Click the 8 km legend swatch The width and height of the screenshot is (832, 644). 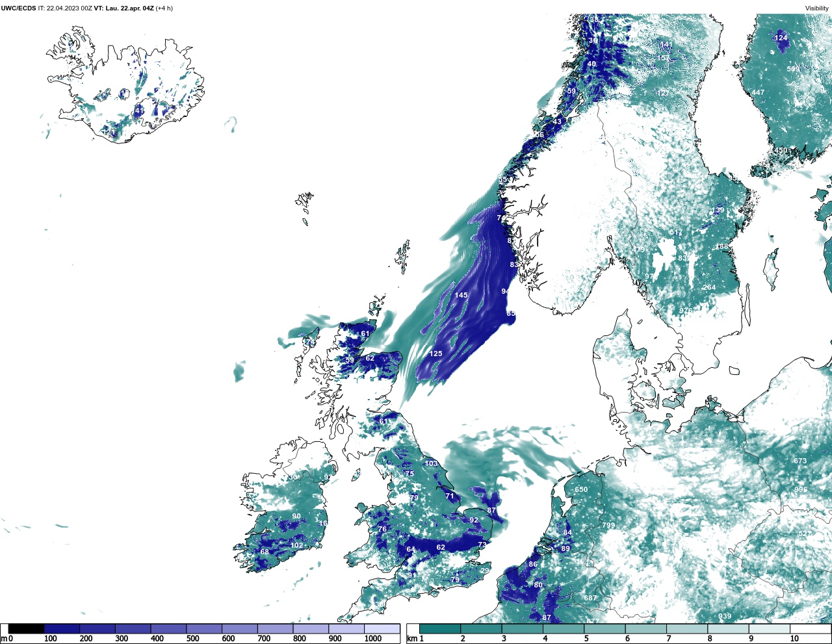728,629
